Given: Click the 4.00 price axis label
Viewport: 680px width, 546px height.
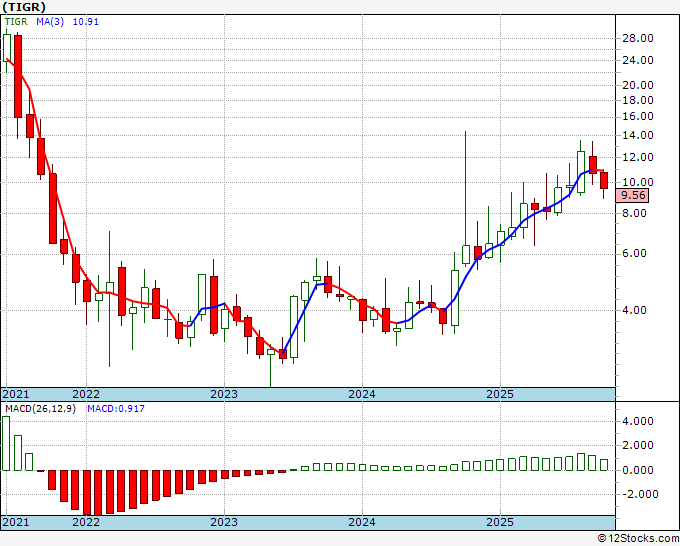Looking at the screenshot, I should tap(634, 310).
